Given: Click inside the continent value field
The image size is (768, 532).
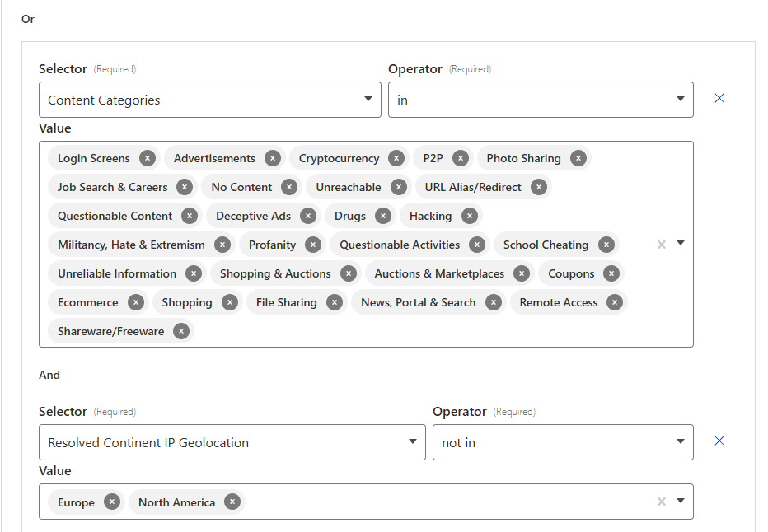Looking at the screenshot, I should [x=445, y=502].
